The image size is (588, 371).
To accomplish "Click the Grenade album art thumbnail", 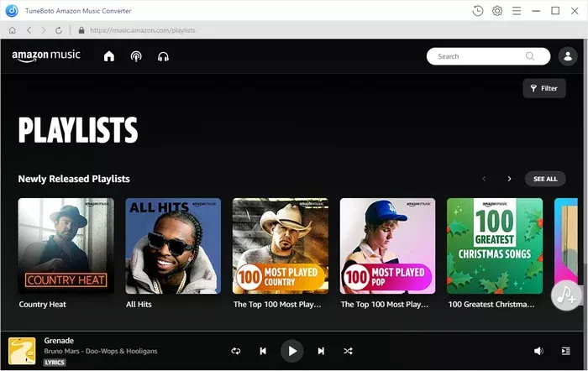I will click(22, 351).
